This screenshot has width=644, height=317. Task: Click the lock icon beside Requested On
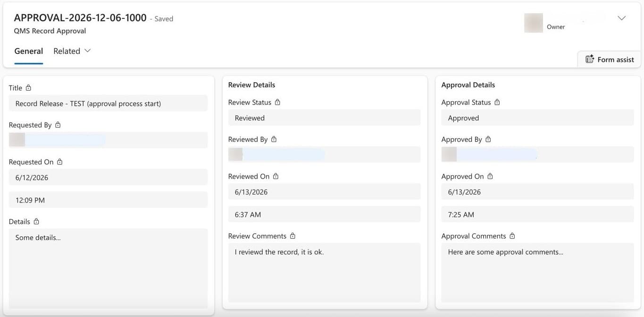point(59,162)
